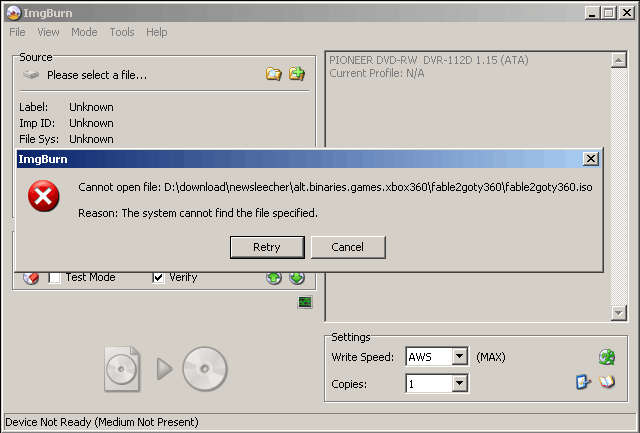The image size is (640, 433).
Task: Click the write arrow play icon
Action: [164, 369]
